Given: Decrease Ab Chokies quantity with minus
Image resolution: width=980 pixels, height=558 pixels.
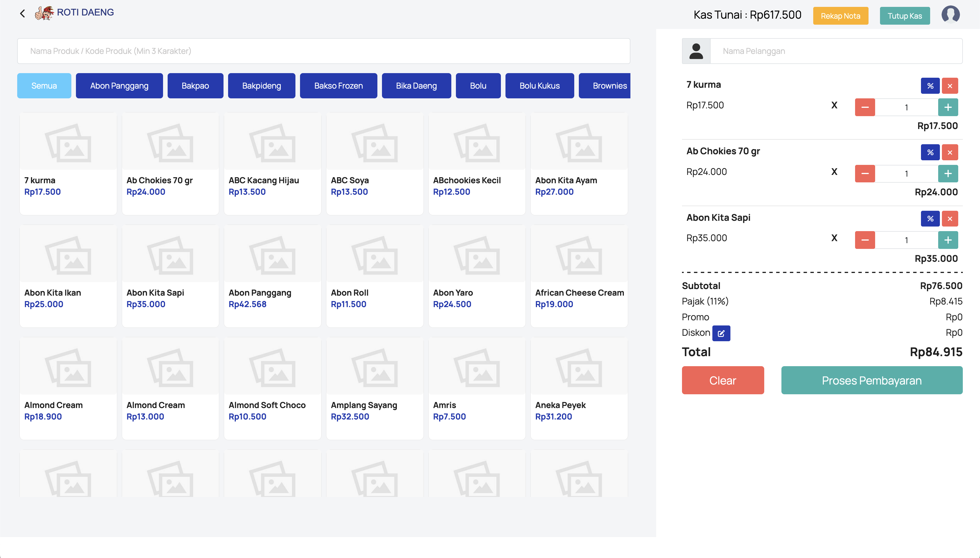Looking at the screenshot, I should pos(864,173).
